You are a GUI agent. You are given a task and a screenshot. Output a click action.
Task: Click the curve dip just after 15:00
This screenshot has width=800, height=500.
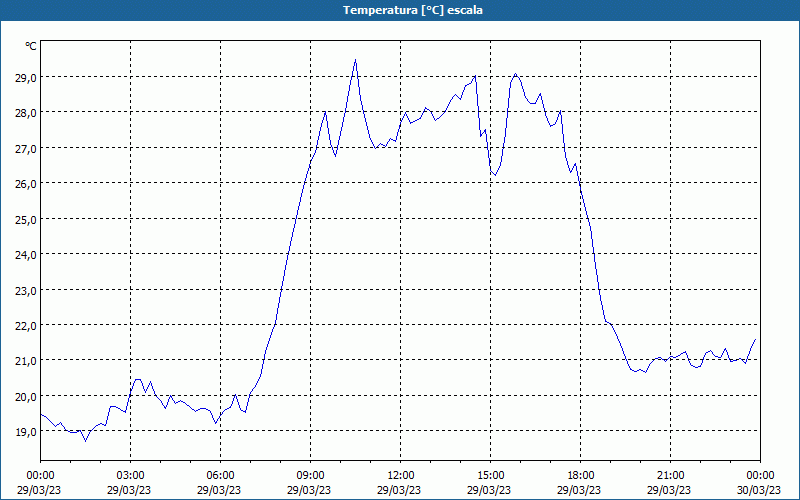click(495, 176)
